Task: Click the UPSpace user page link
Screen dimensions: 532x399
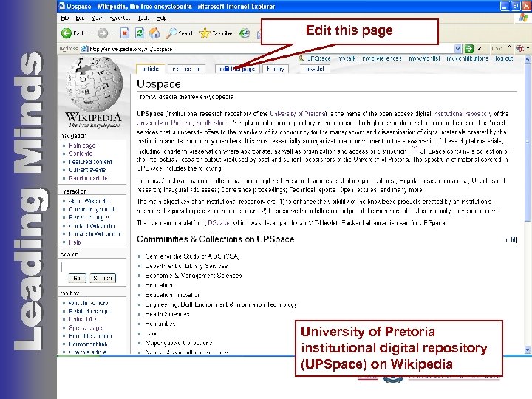Action: [x=319, y=58]
